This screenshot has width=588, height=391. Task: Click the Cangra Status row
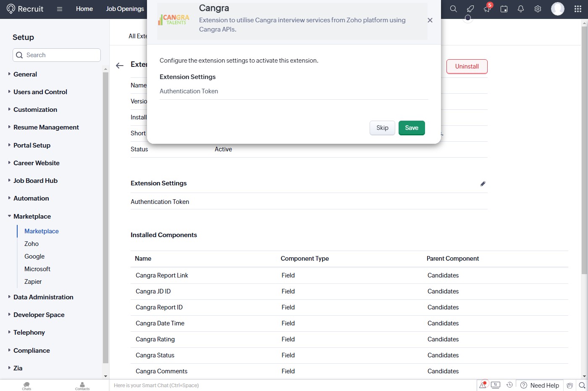click(x=349, y=355)
